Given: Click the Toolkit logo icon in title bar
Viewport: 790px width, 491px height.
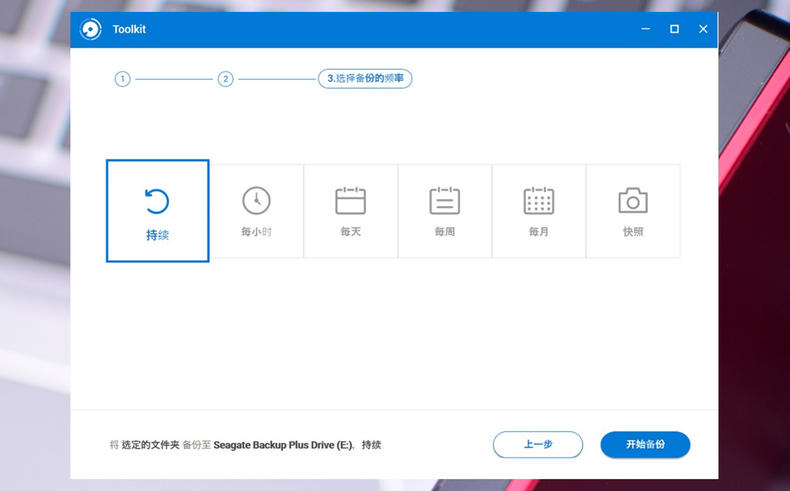Looking at the screenshot, I should [91, 30].
